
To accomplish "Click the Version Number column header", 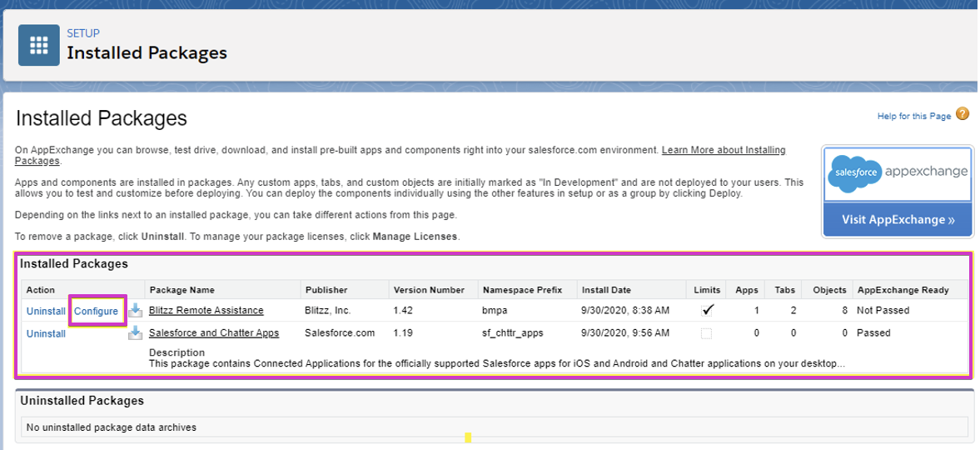I will coord(429,290).
